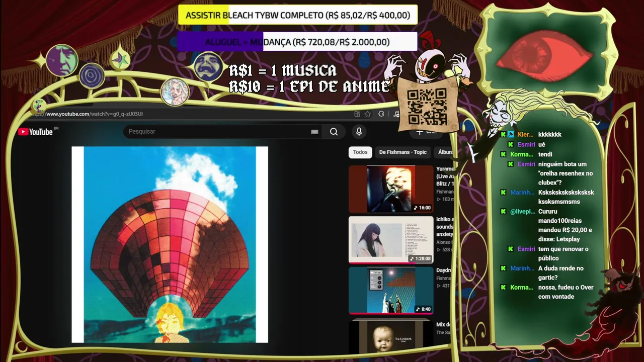
Task: Click the purple spiral avatar bubble
Action: tap(92, 76)
